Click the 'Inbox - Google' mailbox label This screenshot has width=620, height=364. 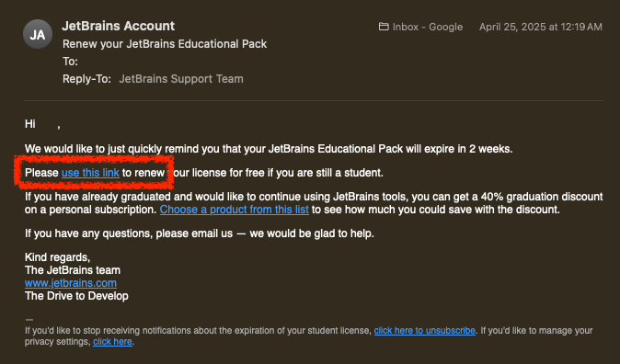pyautogui.click(x=428, y=27)
